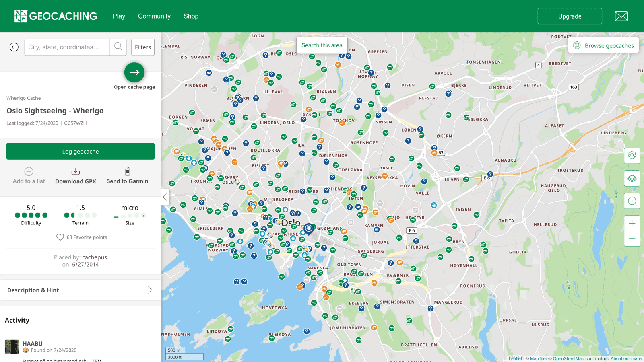Click the locate-me crosshair icon

pyautogui.click(x=632, y=201)
